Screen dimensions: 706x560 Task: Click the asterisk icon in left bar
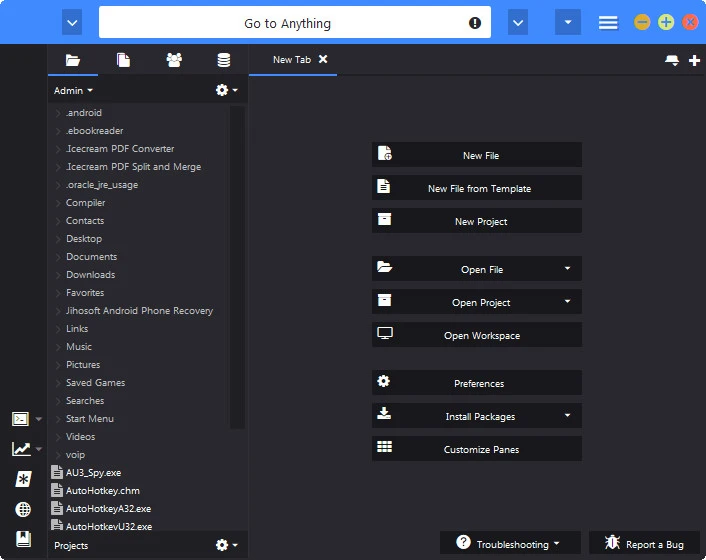(23, 479)
